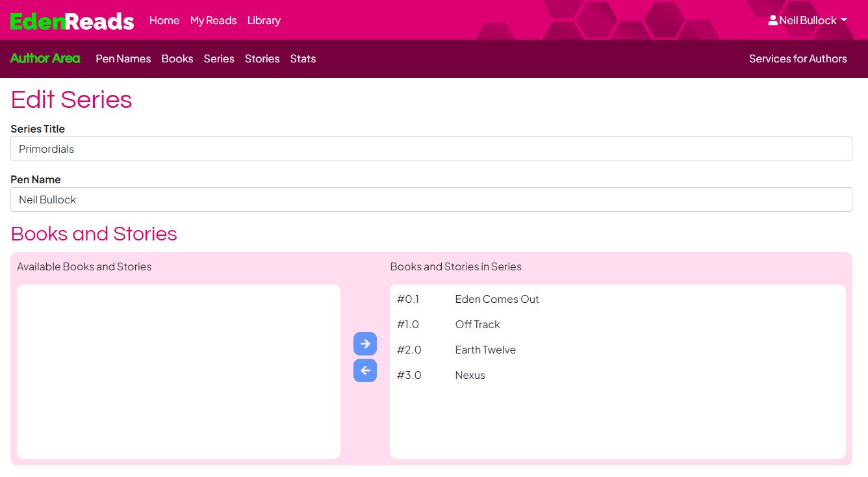
Task: Select Nexus in series list
Action: [470, 375]
